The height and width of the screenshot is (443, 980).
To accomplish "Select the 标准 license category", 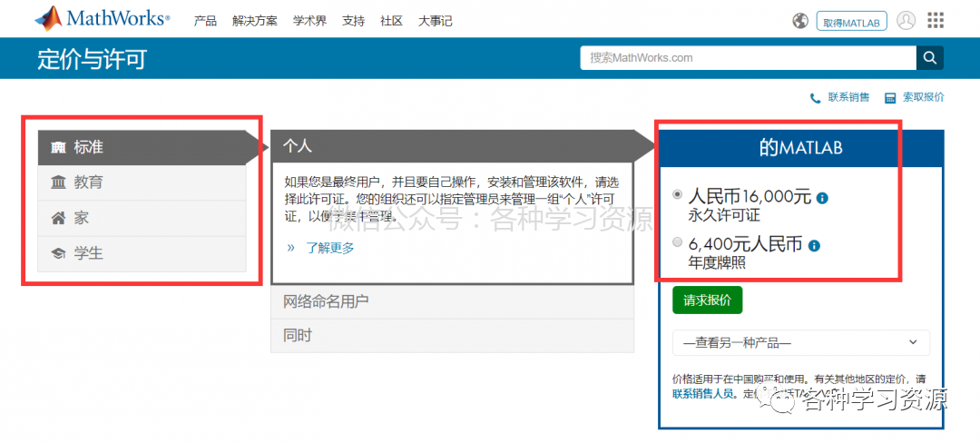I will click(142, 147).
